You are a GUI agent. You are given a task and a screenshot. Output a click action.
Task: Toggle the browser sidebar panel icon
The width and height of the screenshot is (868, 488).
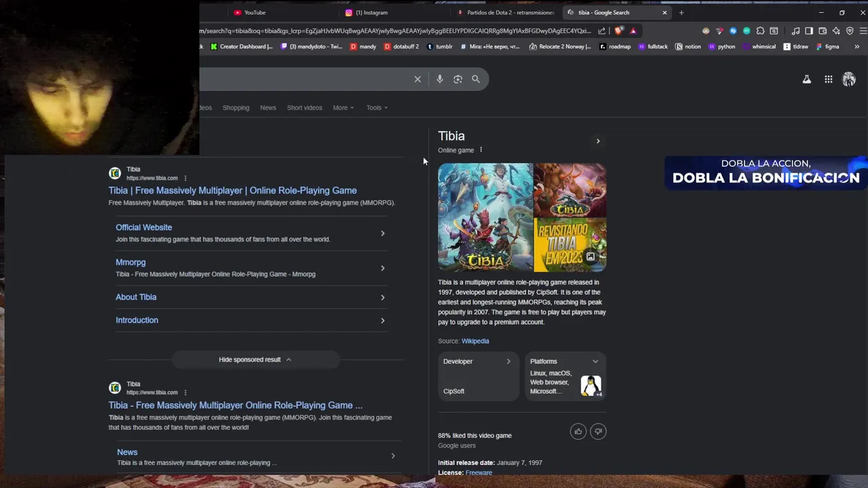point(809,31)
